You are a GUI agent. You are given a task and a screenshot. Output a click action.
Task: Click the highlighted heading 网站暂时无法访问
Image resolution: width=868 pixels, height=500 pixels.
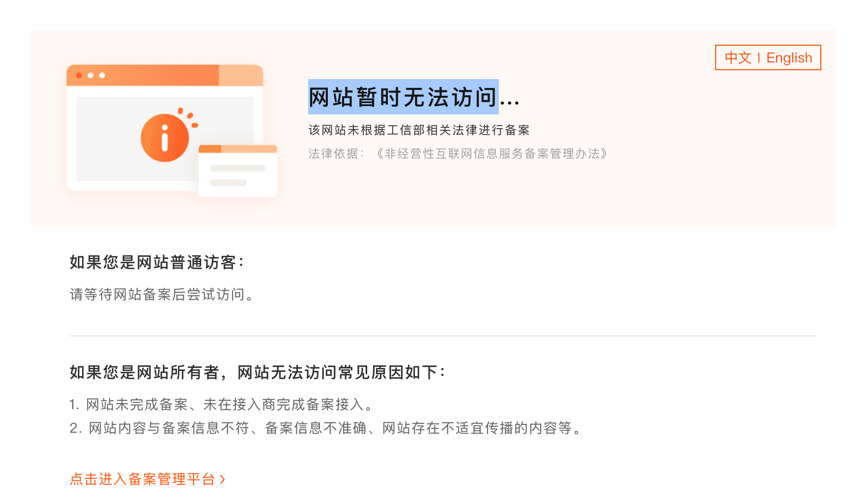click(403, 97)
